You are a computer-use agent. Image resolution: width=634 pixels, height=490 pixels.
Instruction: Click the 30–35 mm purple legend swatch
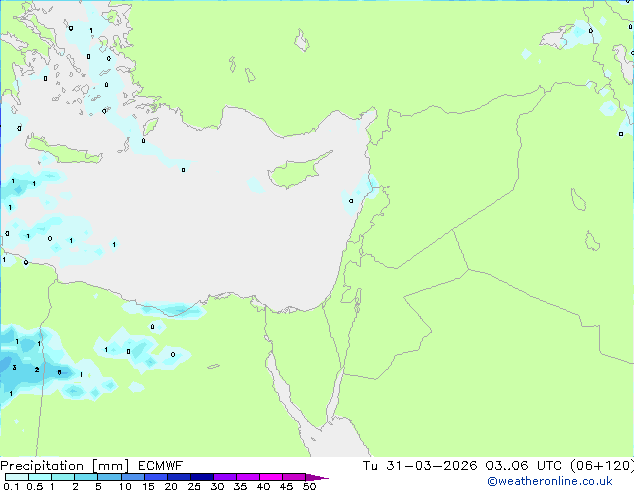pos(224,477)
